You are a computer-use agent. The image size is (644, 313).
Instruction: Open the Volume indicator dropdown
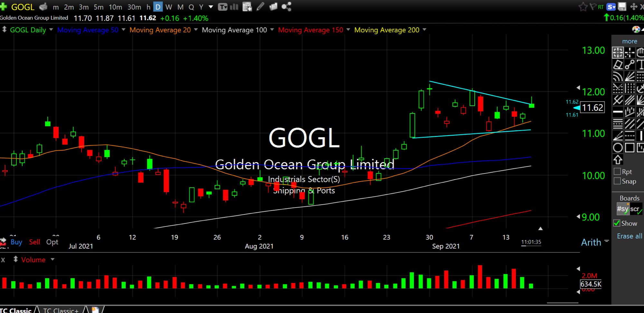[52, 259]
